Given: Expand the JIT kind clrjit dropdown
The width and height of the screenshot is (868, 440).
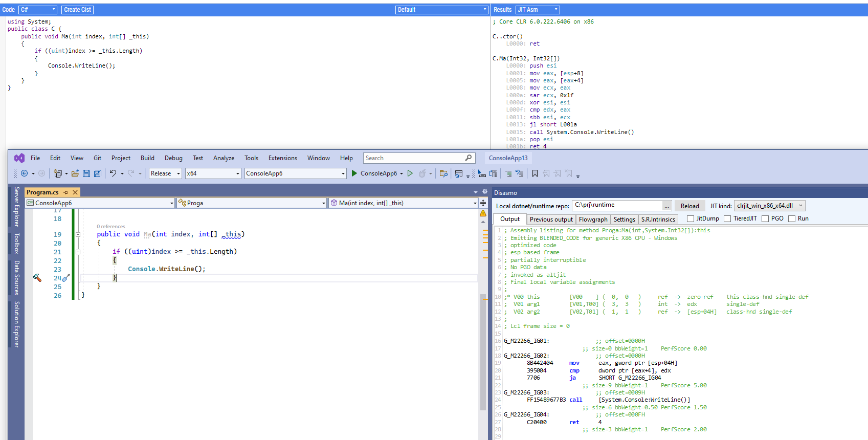Looking at the screenshot, I should 769,206.
